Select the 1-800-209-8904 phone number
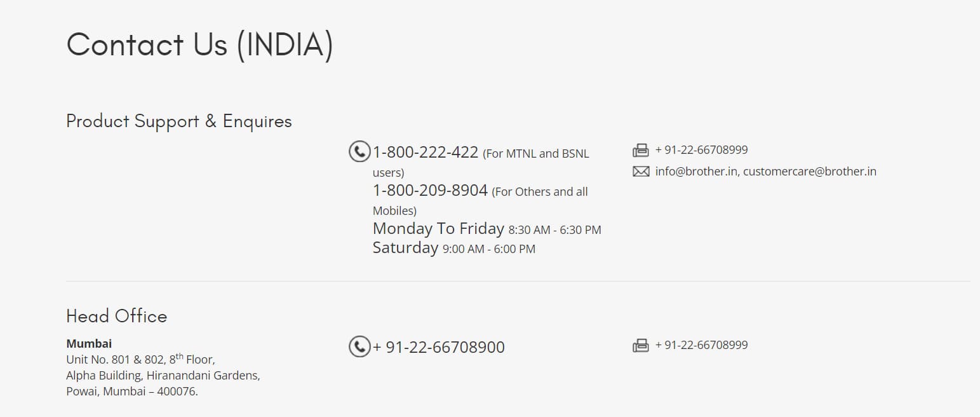980x417 pixels. 430,191
